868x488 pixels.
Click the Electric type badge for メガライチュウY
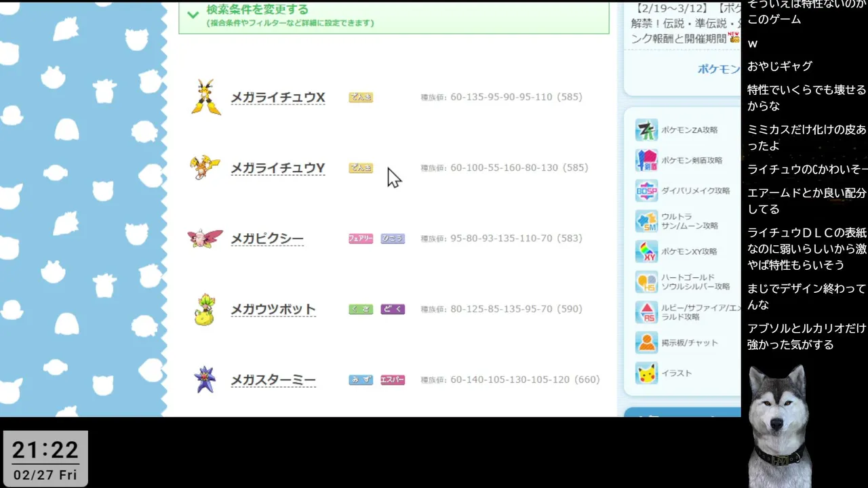tap(361, 167)
